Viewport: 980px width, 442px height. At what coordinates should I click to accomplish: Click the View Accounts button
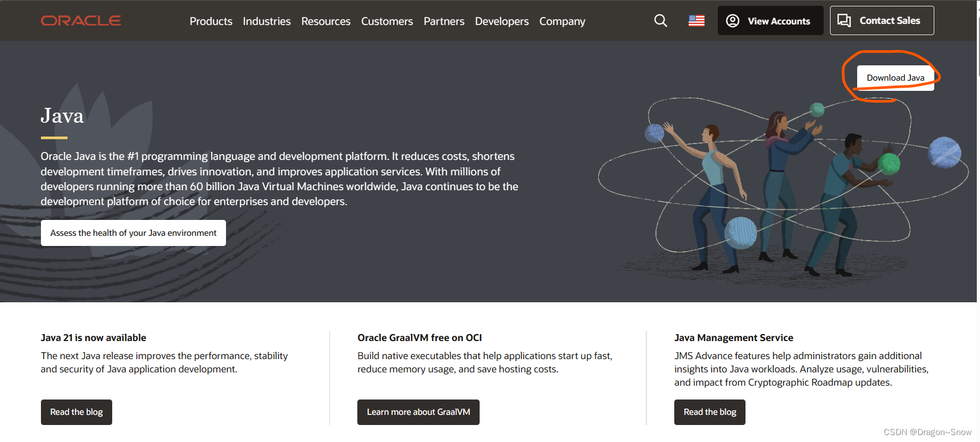tap(770, 21)
